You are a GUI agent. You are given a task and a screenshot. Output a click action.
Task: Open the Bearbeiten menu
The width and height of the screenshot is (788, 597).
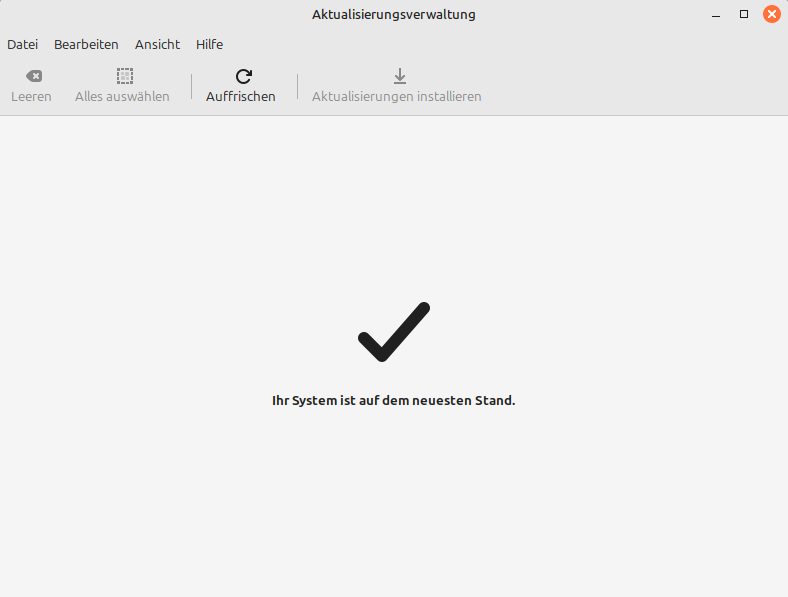point(86,44)
